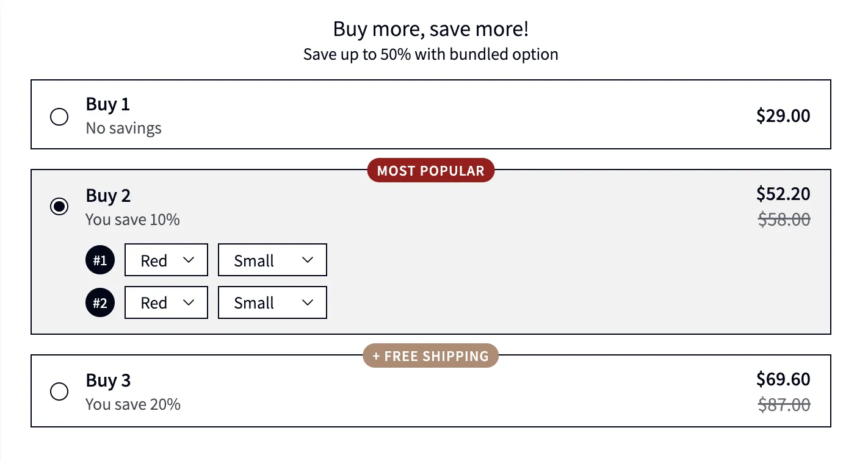The width and height of the screenshot is (868, 461).
Task: Click the "Buy more, save more!" heading
Action: pos(430,29)
